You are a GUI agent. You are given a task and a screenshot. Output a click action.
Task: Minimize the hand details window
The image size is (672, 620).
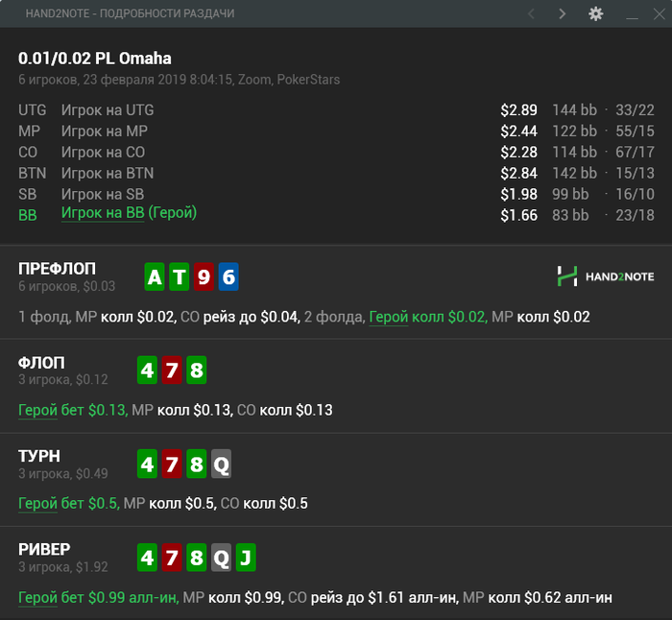[632, 17]
